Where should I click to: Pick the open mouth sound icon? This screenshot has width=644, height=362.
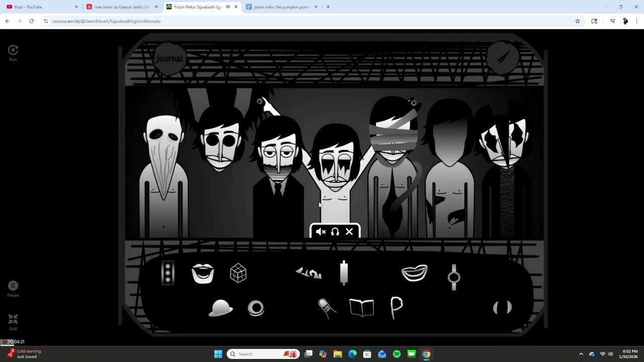click(x=203, y=274)
